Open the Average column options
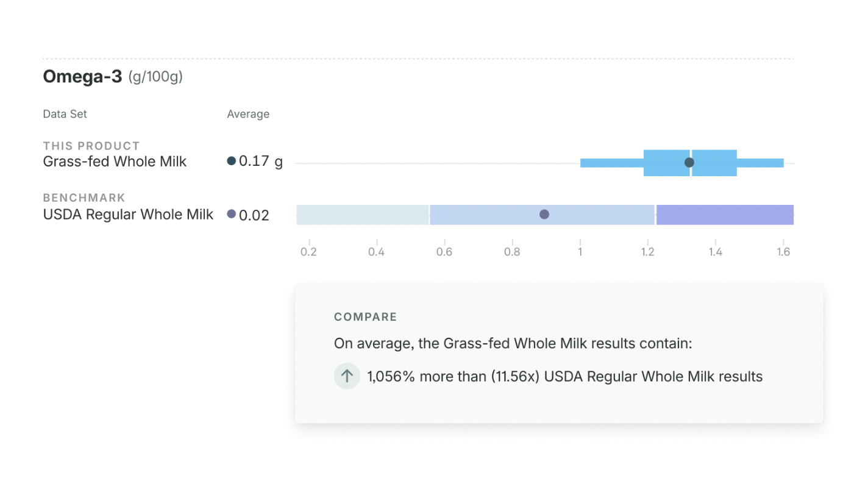The width and height of the screenshot is (868, 478). pyautogui.click(x=248, y=114)
